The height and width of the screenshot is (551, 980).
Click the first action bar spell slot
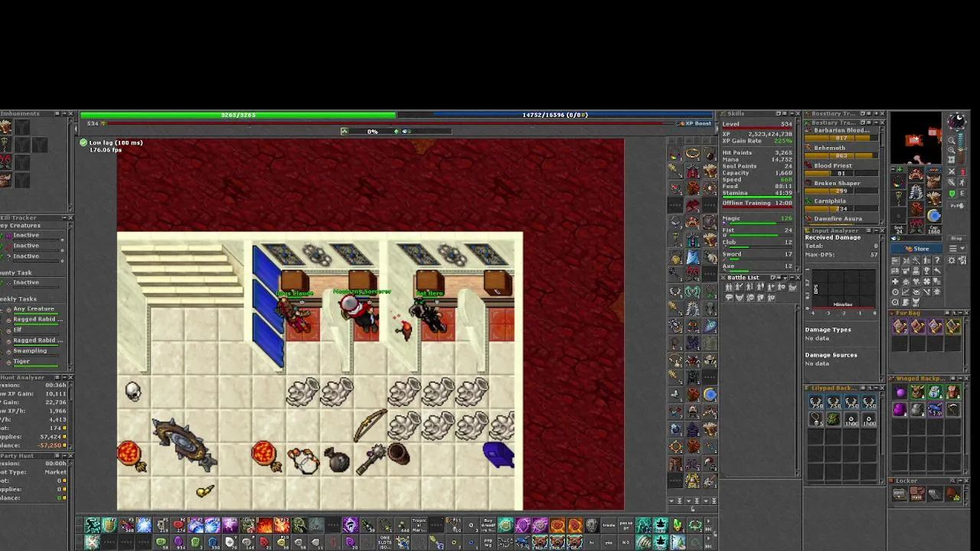pyautogui.click(x=93, y=525)
